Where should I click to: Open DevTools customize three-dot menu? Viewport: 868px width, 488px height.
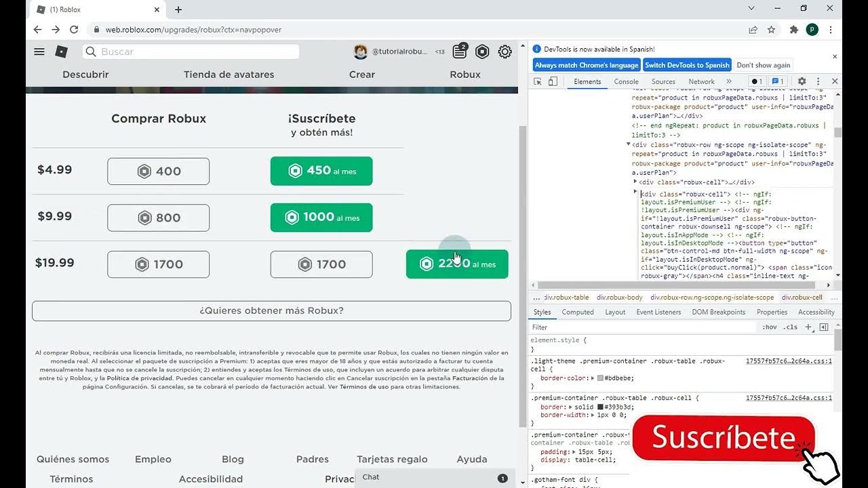[818, 81]
